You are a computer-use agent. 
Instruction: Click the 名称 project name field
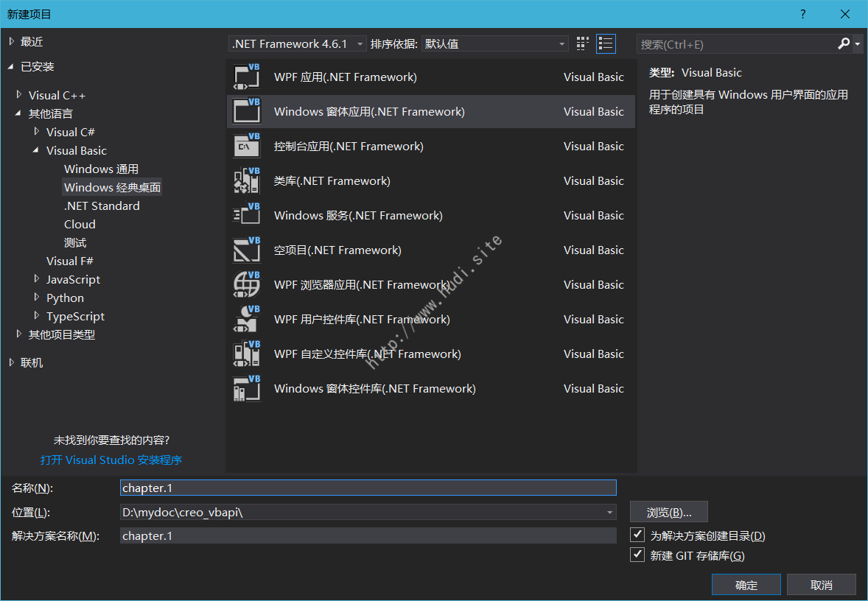[x=368, y=488]
